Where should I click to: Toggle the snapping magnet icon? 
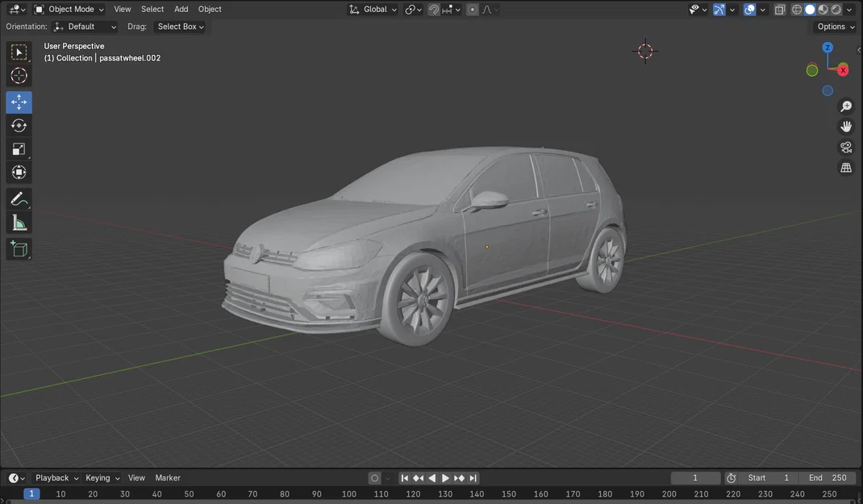(x=433, y=9)
